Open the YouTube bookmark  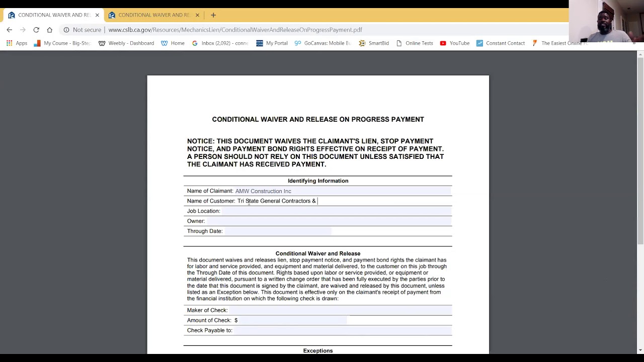click(454, 43)
